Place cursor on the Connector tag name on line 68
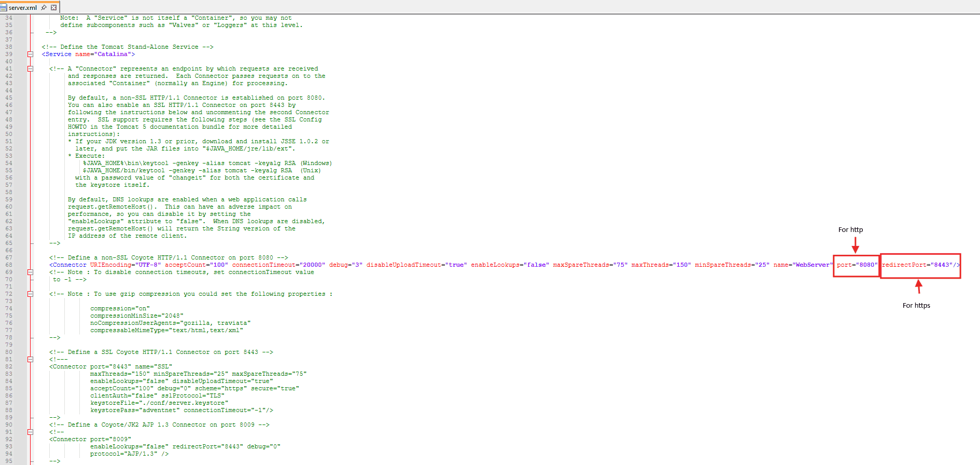Viewport: 980px width, 465px height. point(69,265)
